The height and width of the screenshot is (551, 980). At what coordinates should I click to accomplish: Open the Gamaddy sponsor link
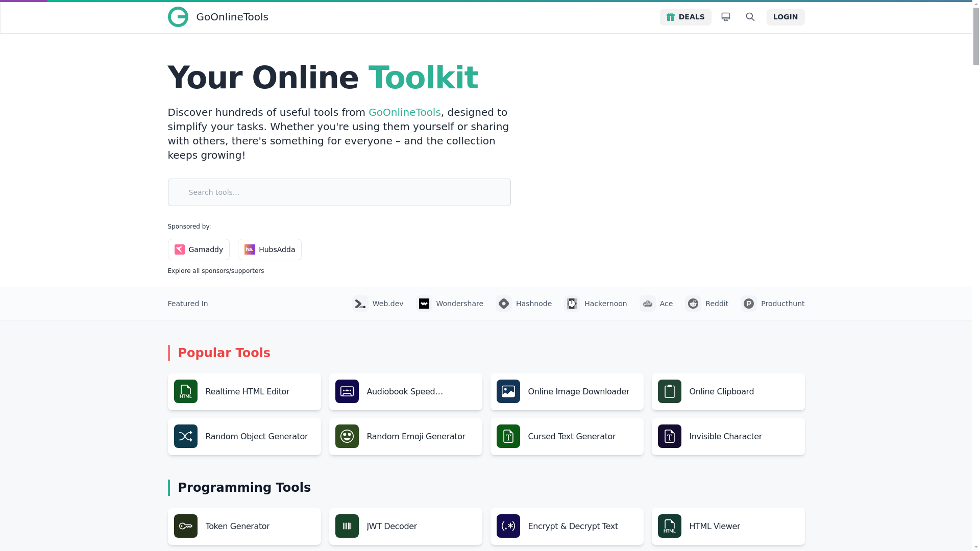(199, 249)
